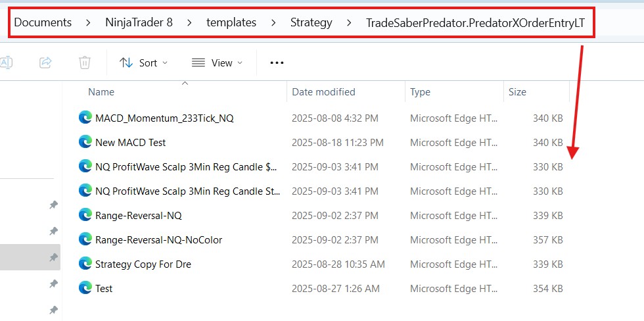Viewport: 644px width, 321px height.
Task: Sort files by the Date modified column
Action: [x=323, y=92]
